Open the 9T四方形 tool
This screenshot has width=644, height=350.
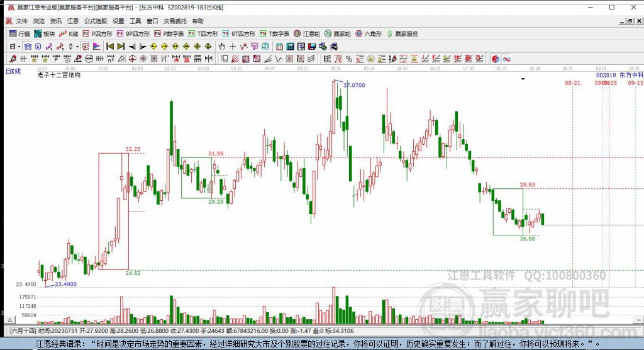(x=238, y=34)
